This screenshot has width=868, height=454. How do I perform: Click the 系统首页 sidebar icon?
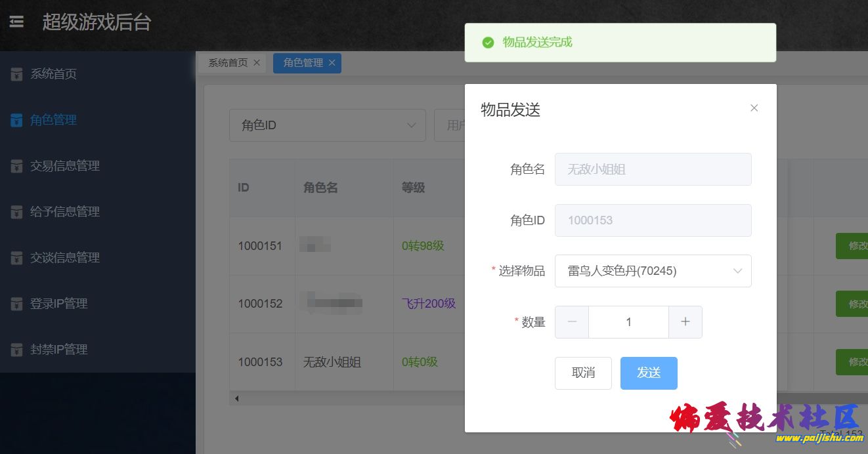tap(16, 73)
